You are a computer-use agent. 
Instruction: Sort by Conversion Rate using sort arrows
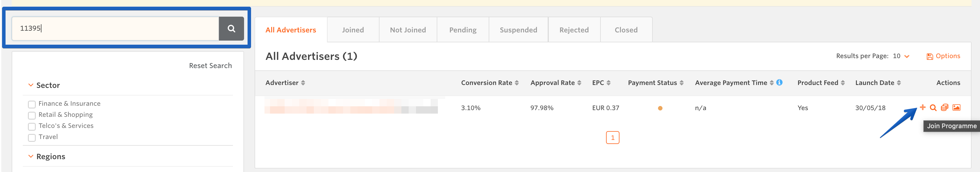517,83
